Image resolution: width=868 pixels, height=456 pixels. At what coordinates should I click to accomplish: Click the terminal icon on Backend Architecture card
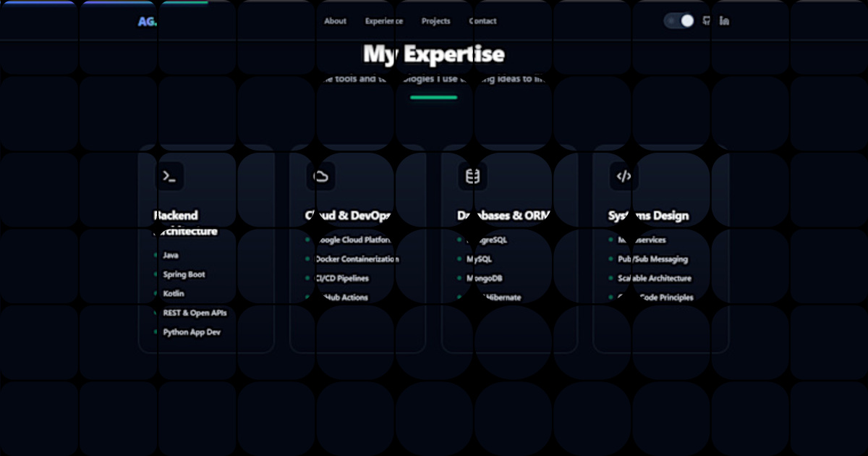169,176
